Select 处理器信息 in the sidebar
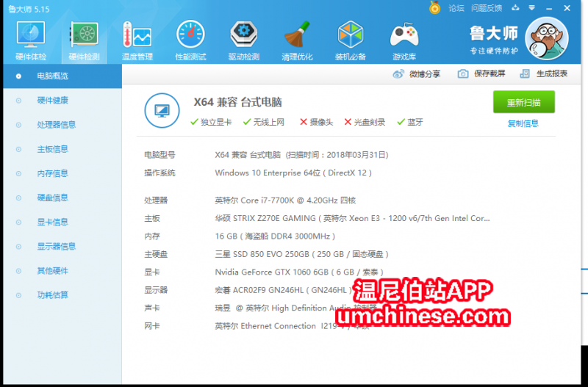The width and height of the screenshot is (588, 387). point(56,125)
